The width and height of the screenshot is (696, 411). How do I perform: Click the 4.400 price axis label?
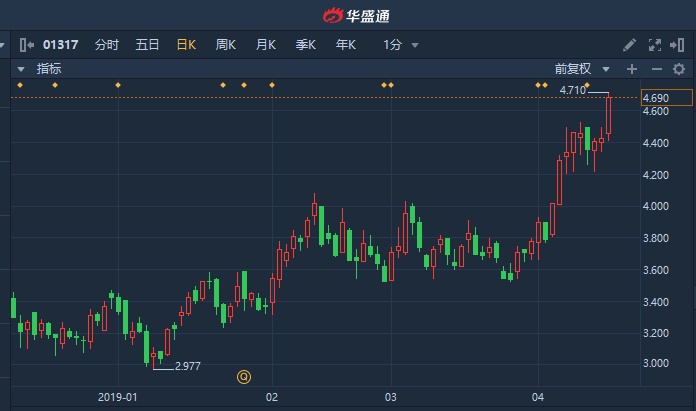pos(656,143)
